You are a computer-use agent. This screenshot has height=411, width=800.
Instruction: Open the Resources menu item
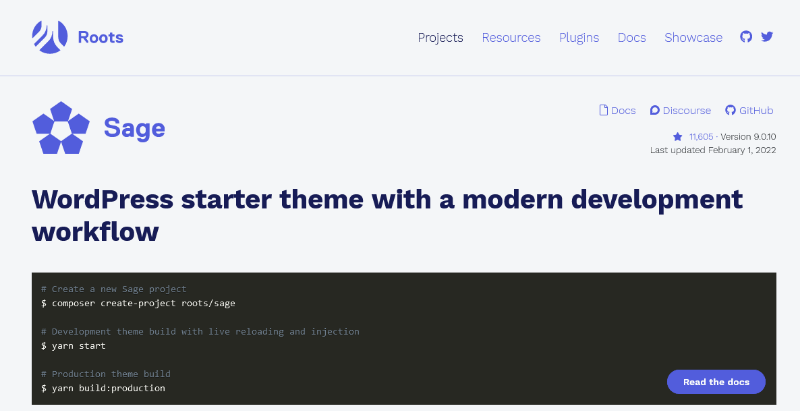point(511,38)
